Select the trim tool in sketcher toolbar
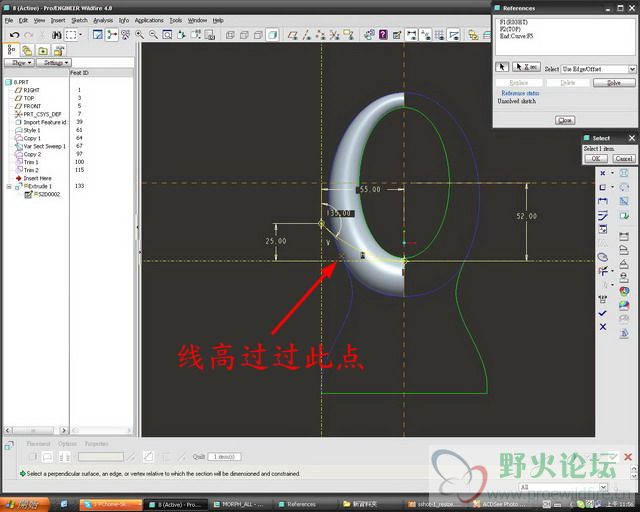The width and height of the screenshot is (640, 512). pyautogui.click(x=603, y=271)
